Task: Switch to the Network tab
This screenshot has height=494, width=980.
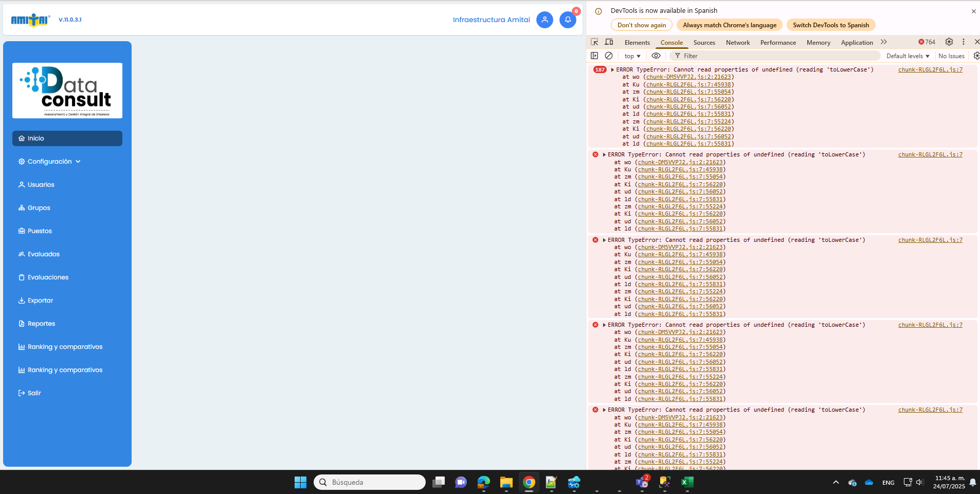Action: [x=737, y=43]
